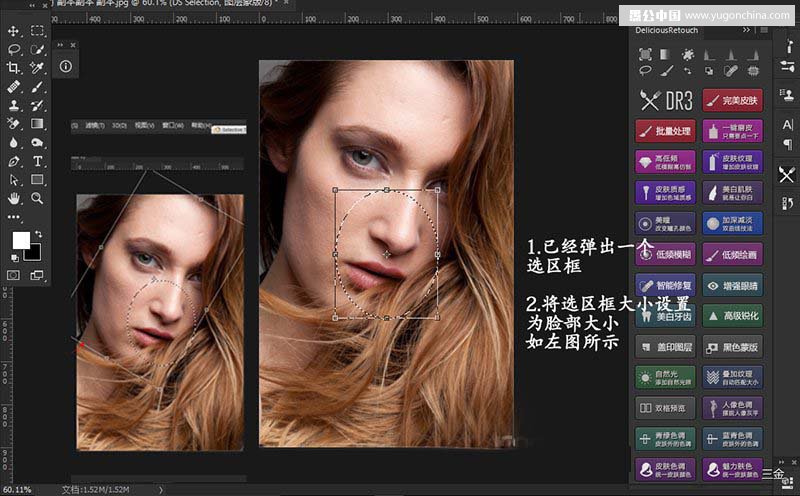Select the Hand tool
The height and width of the screenshot is (496, 800).
tap(13, 198)
